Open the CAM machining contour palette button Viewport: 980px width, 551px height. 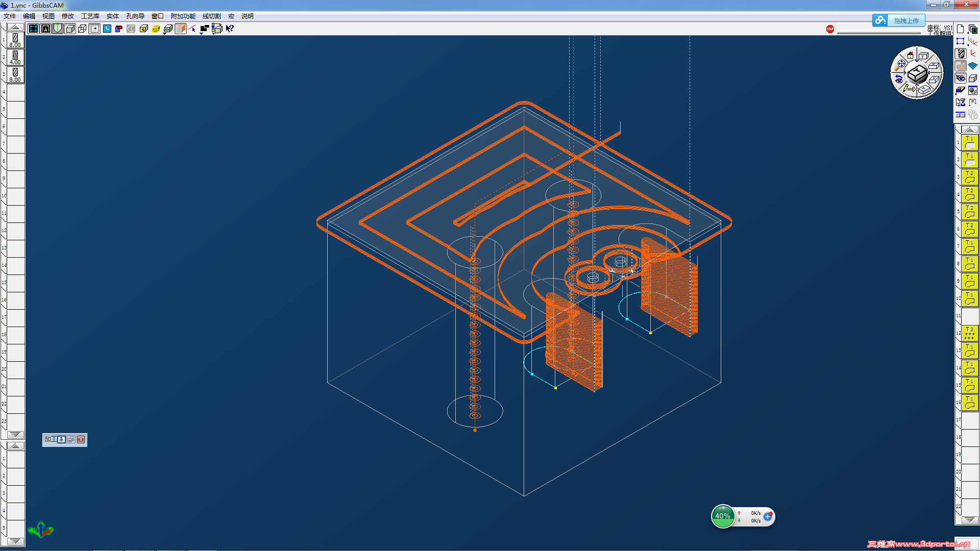tap(961, 66)
